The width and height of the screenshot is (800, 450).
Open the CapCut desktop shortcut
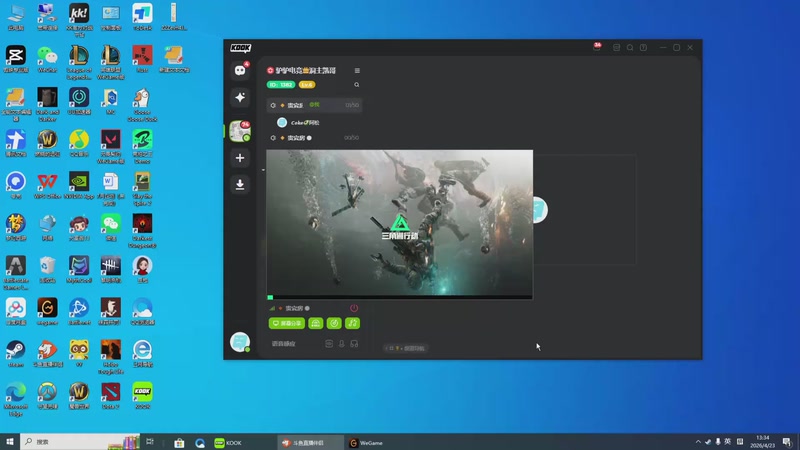tap(16, 59)
